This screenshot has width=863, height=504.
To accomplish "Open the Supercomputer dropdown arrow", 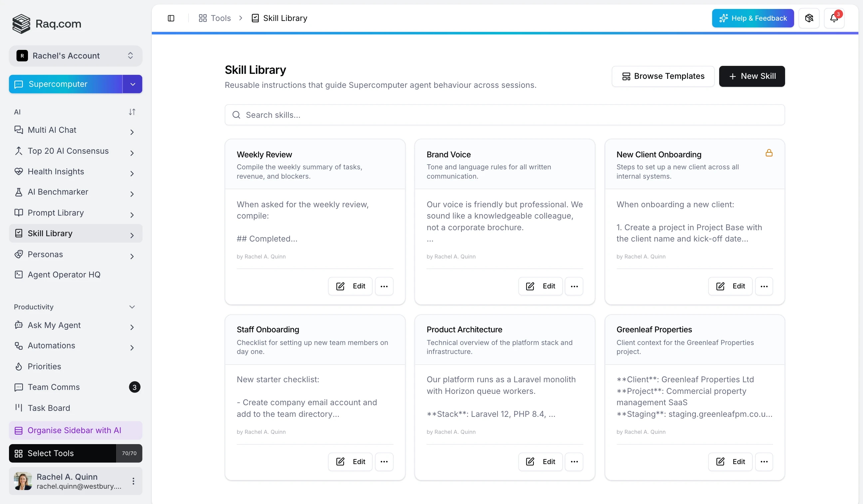I will tap(133, 84).
